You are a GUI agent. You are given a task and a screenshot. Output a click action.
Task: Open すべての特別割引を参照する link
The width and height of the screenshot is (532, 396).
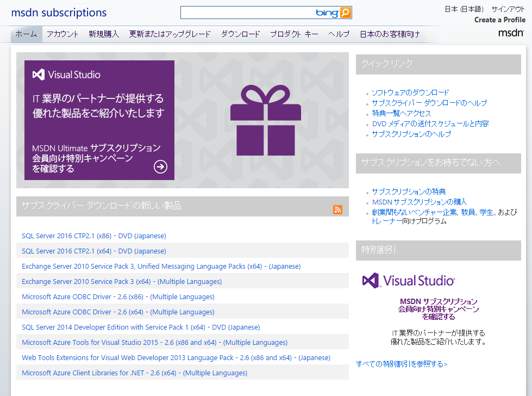(402, 364)
